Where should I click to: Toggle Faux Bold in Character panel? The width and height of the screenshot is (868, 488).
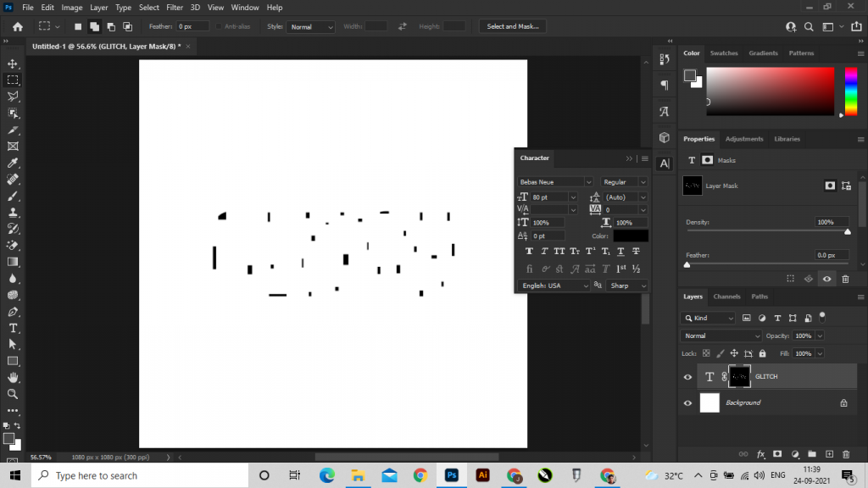[530, 252]
